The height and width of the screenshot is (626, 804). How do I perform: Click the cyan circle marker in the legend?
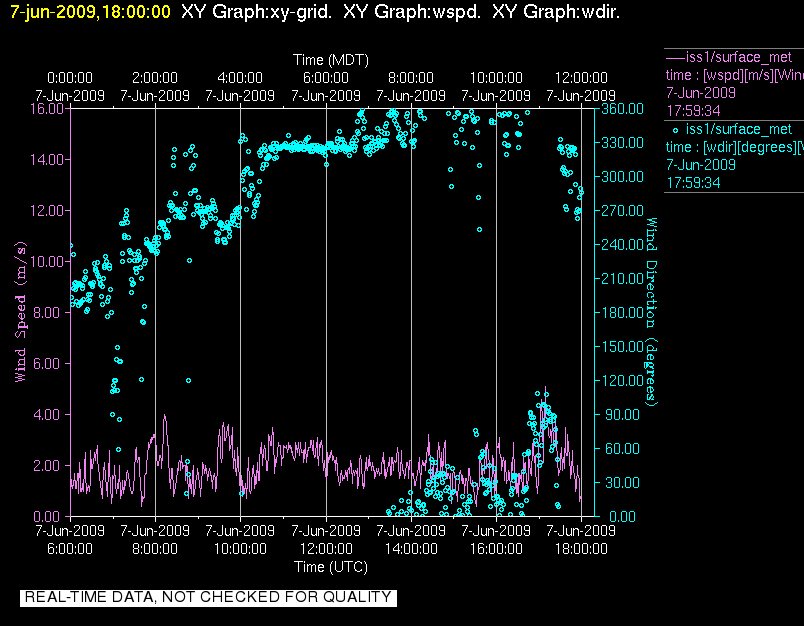pyautogui.click(x=675, y=129)
